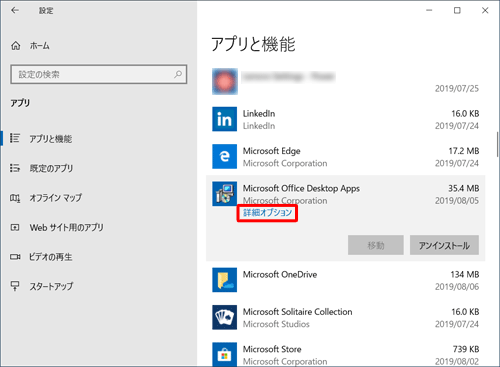Open Web サイト用のアプリ page label
The width and height of the screenshot is (500, 367).
pyautogui.click(x=66, y=227)
